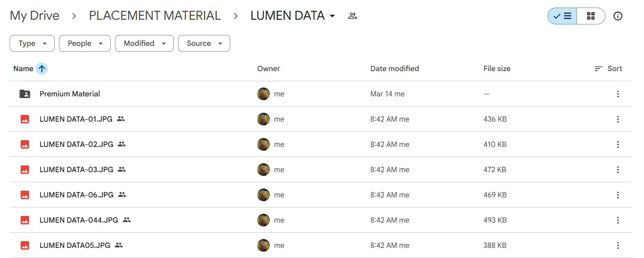This screenshot has width=644, height=258.
Task: Go to PLACEMENT MATERIAL breadcrumb
Action: tap(155, 16)
